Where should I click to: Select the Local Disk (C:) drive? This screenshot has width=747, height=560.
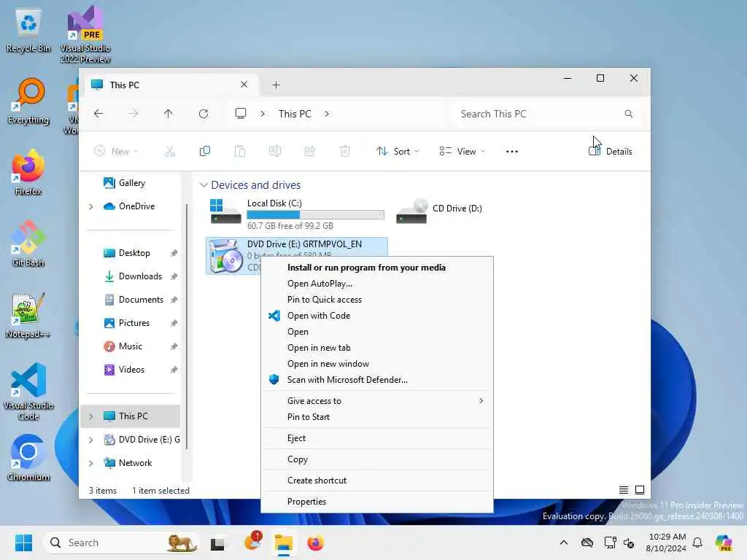(x=298, y=214)
